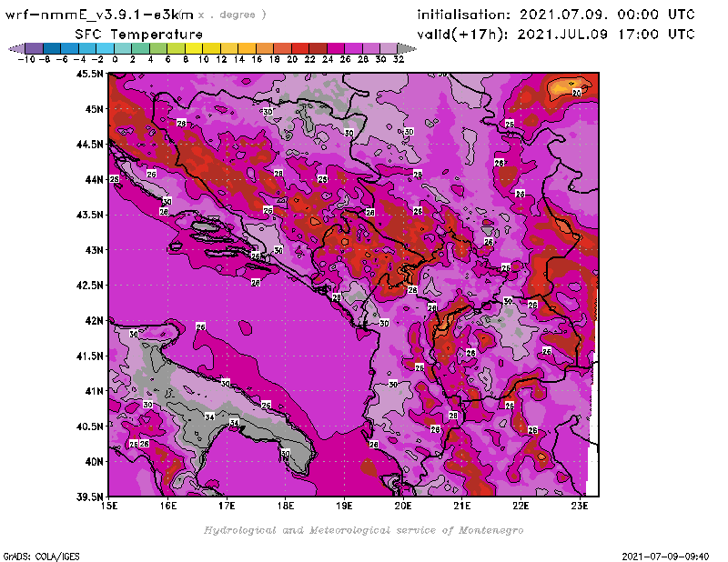
Task: Select legend swatch between 10 and 12
Action: coord(211,48)
